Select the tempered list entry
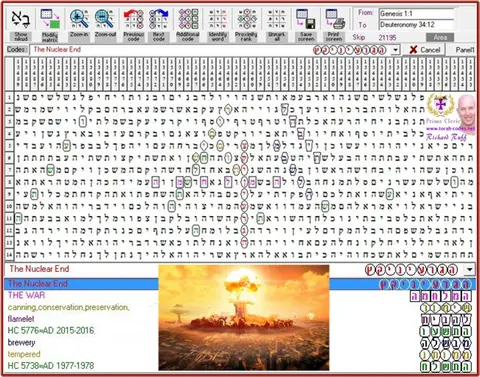Image resolution: width=480 pixels, height=377 pixels. coord(24,354)
